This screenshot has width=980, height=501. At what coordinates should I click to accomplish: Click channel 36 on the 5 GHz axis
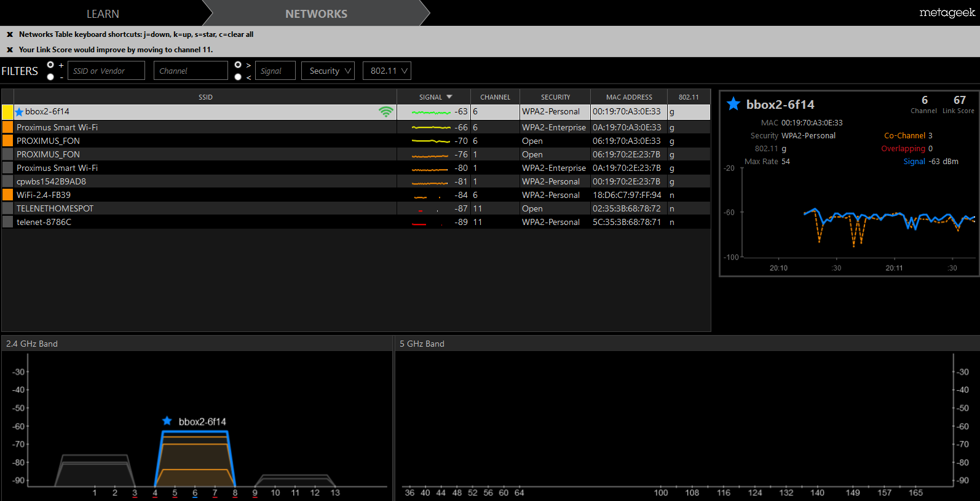(x=409, y=492)
